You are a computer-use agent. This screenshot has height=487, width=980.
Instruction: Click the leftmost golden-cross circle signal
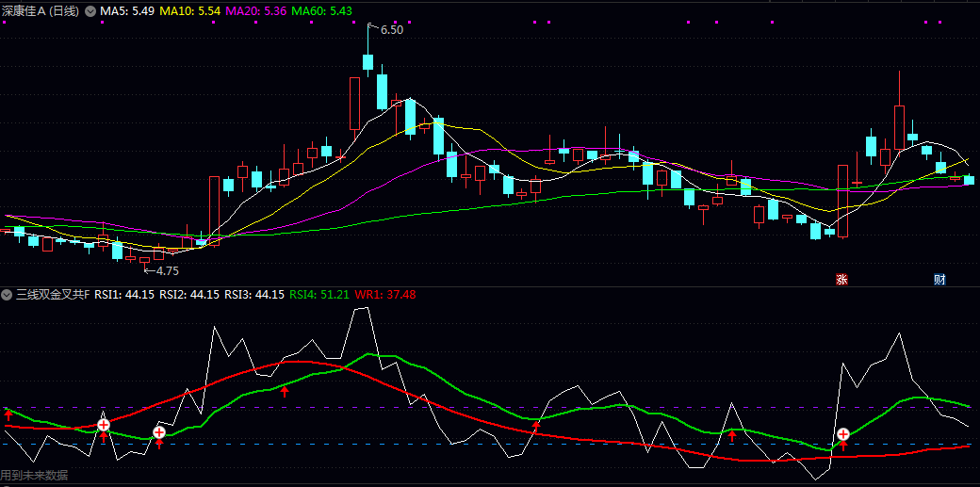104,425
